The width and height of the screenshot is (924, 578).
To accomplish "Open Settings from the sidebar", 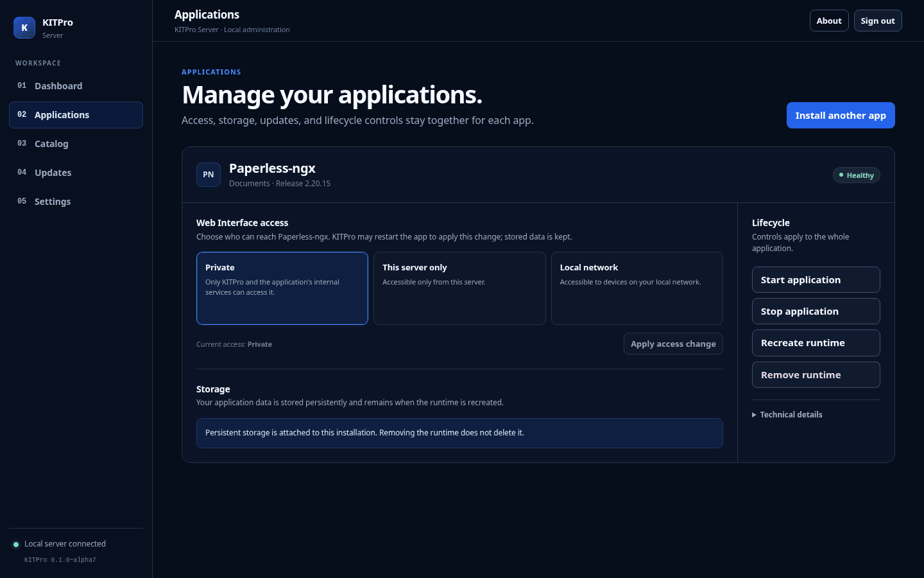I will (x=76, y=202).
